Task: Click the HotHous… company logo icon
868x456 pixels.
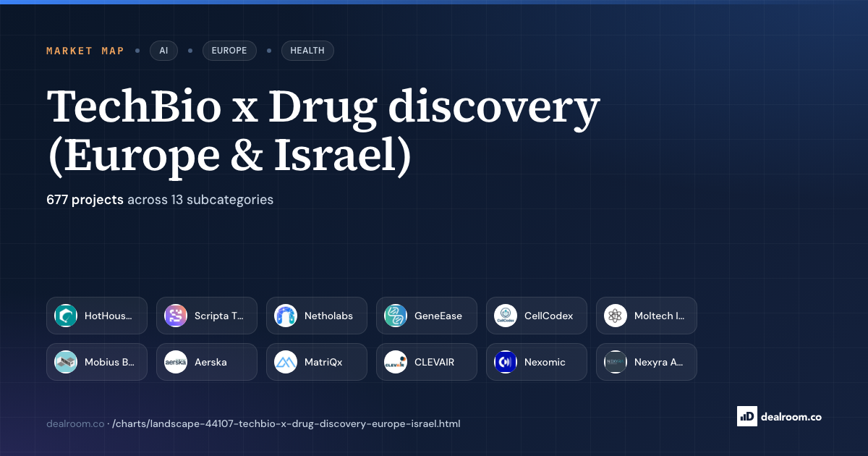Action: pyautogui.click(x=66, y=316)
